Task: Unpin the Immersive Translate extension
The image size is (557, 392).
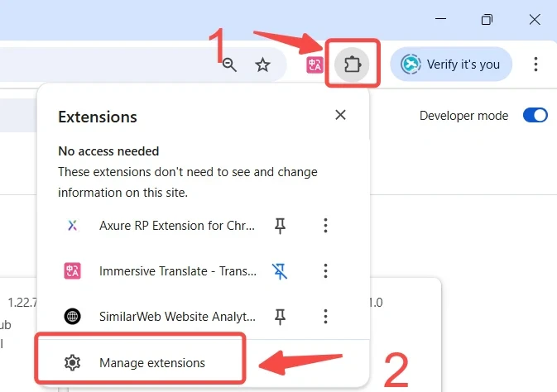Action: (x=280, y=270)
